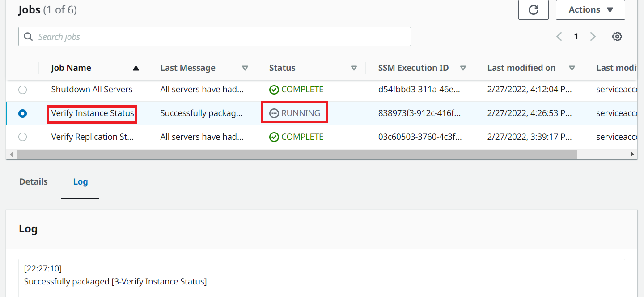Sort by Last Message column arrow

coord(245,68)
